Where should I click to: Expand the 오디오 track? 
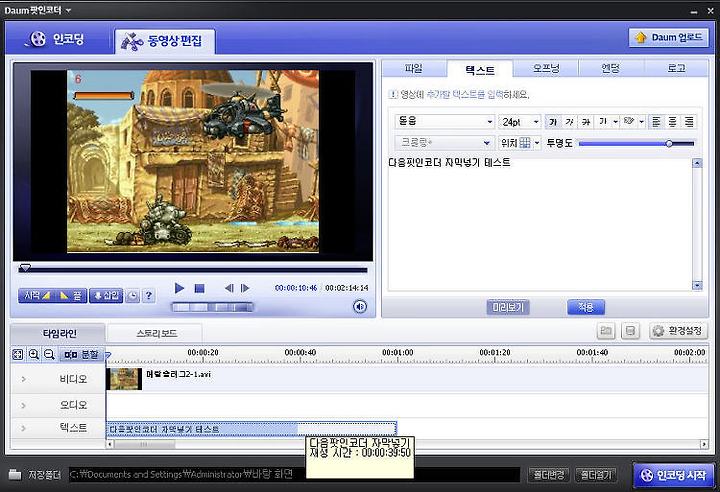tap(23, 406)
